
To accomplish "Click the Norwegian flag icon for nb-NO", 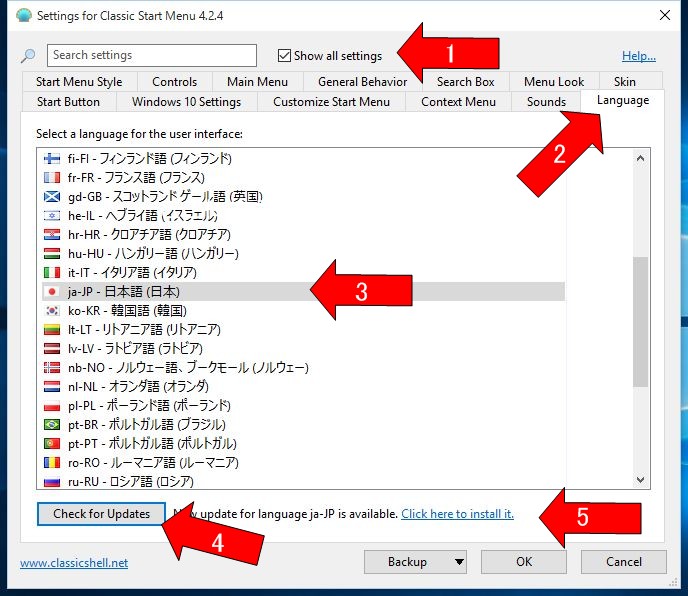I will click(52, 367).
